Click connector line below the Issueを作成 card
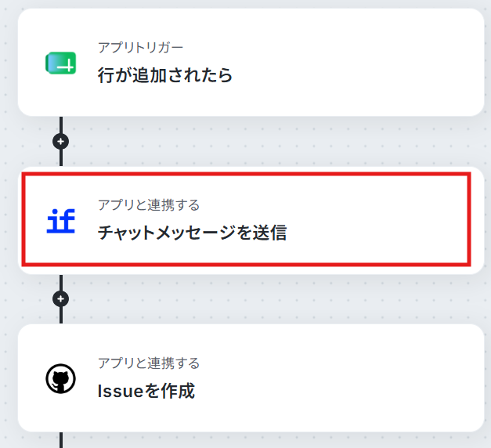 (61, 440)
